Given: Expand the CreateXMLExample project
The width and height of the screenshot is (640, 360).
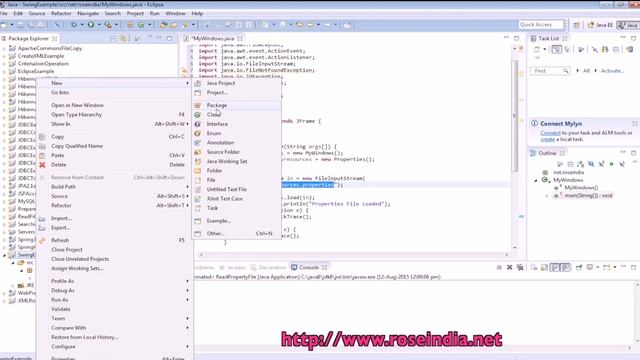Looking at the screenshot, I should pyautogui.click(x=4, y=56).
